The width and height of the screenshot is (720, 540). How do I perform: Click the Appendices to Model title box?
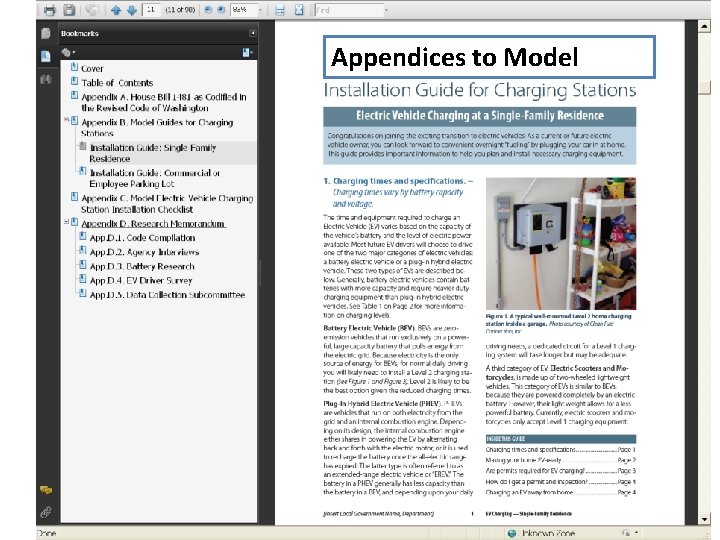pyautogui.click(x=489, y=57)
